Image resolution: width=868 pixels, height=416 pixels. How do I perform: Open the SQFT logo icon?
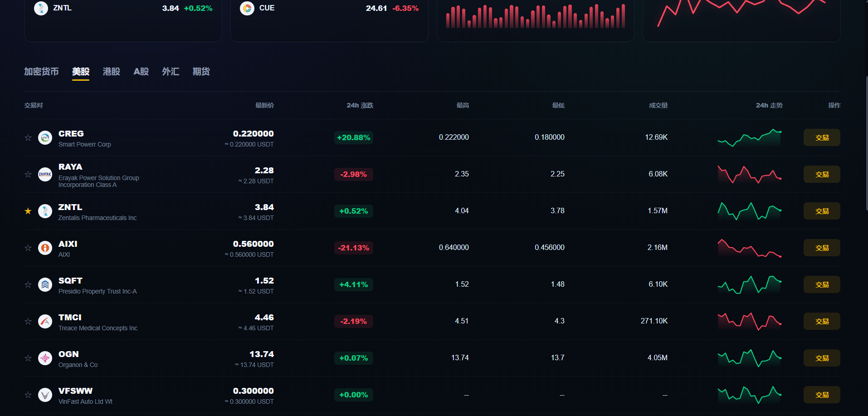pyautogui.click(x=45, y=284)
